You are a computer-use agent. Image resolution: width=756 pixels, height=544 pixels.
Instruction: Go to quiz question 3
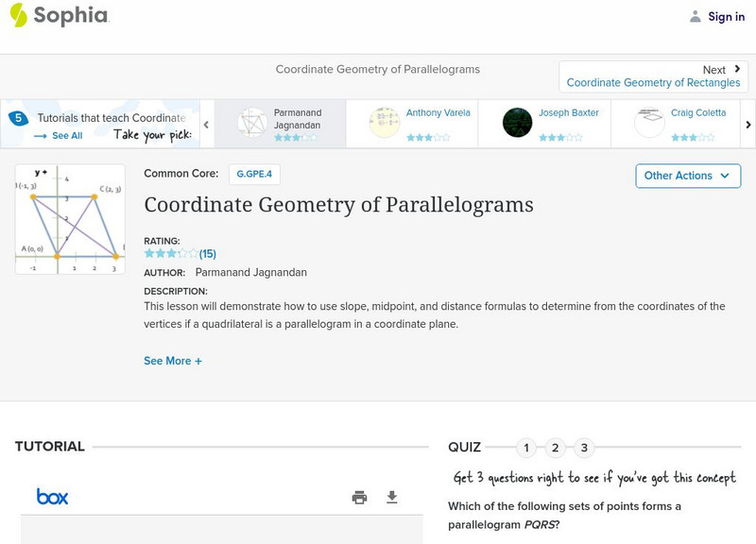click(x=584, y=448)
